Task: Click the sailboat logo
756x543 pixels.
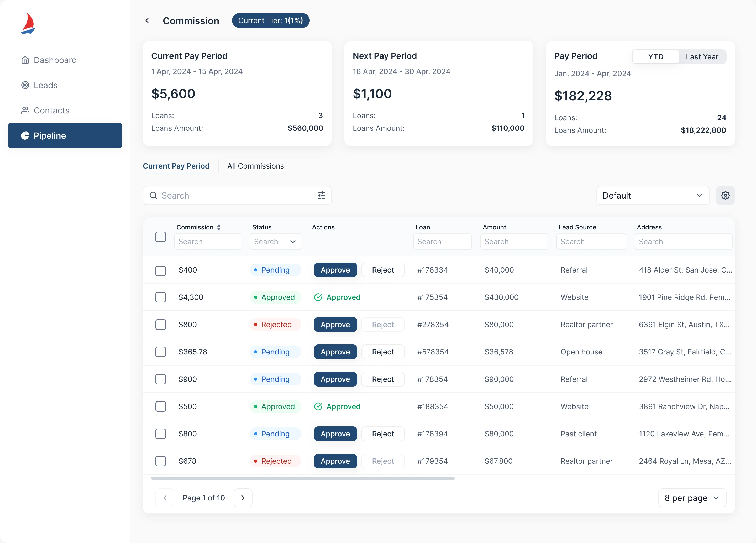Action: [28, 24]
